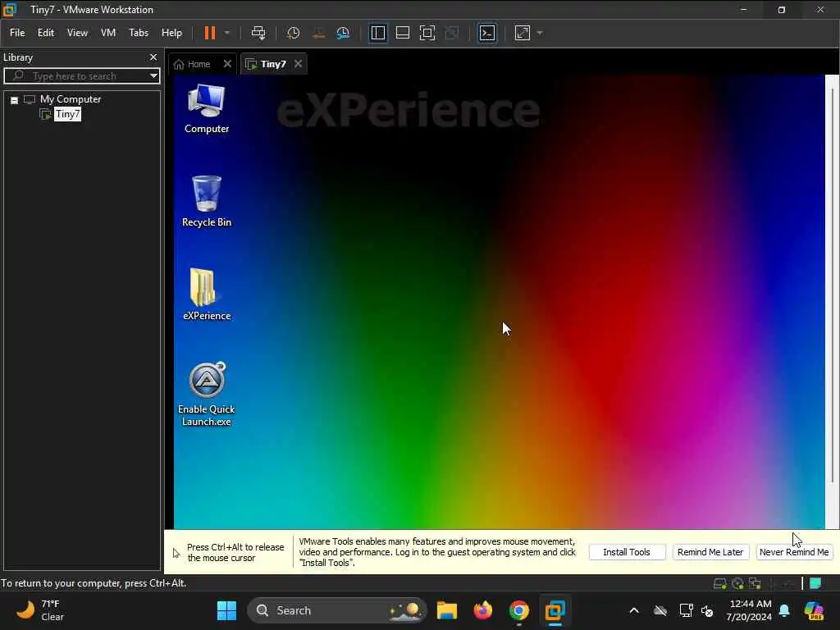Click the orange Suspend VM pause button
Image resolution: width=840 pixels, height=630 pixels.
[x=209, y=33]
